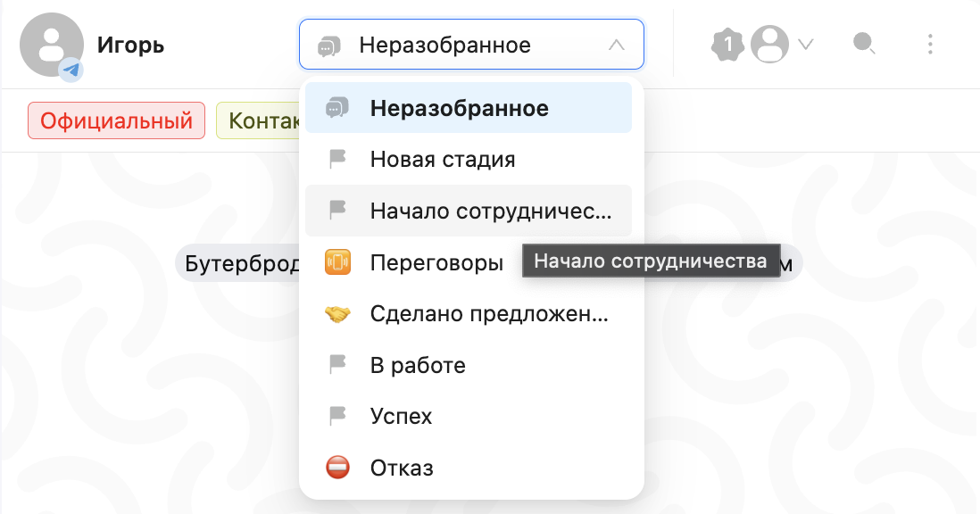This screenshot has height=514, width=980.
Task: Click Игорь's contact avatar
Action: 50,44
